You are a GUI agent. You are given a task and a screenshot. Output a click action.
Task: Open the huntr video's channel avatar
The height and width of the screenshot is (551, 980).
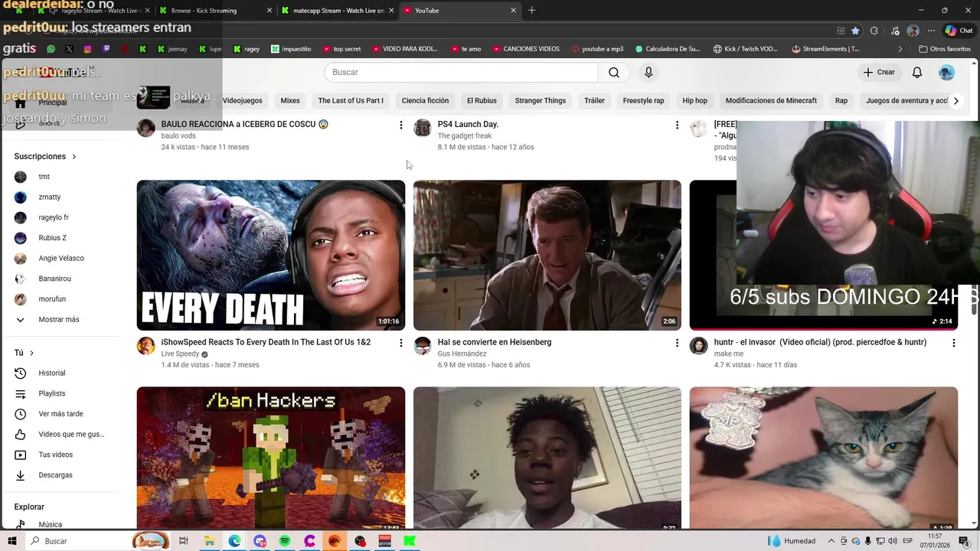coord(698,346)
